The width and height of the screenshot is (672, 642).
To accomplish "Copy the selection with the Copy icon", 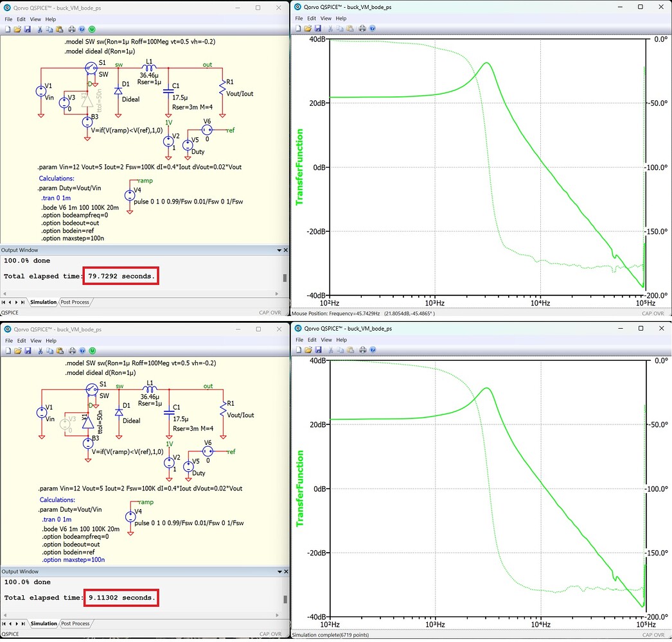I will tap(49, 29).
